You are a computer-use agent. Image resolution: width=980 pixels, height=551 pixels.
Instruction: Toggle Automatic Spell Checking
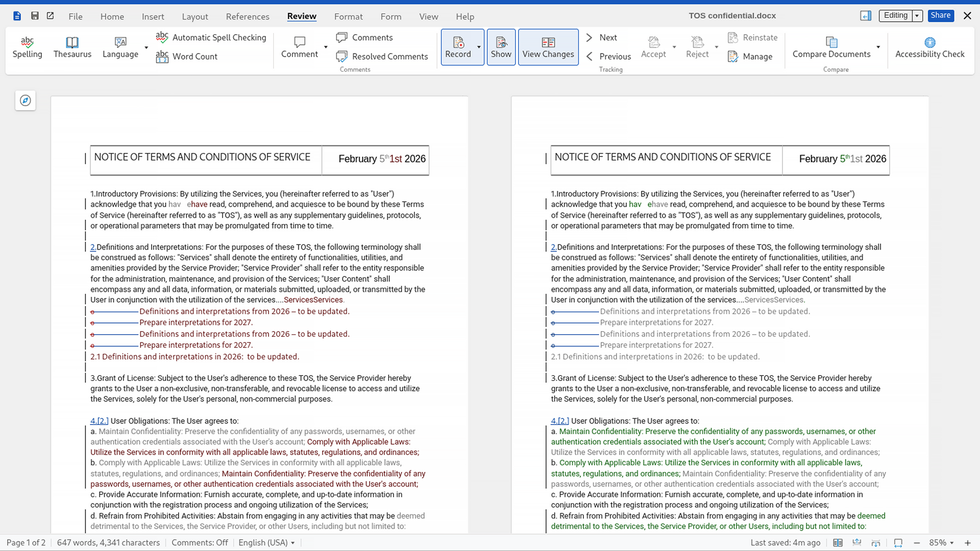[x=211, y=37]
